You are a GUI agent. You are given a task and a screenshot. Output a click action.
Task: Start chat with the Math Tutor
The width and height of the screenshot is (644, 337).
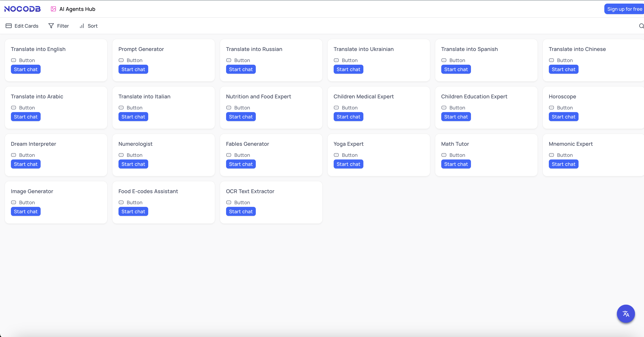[456, 164]
